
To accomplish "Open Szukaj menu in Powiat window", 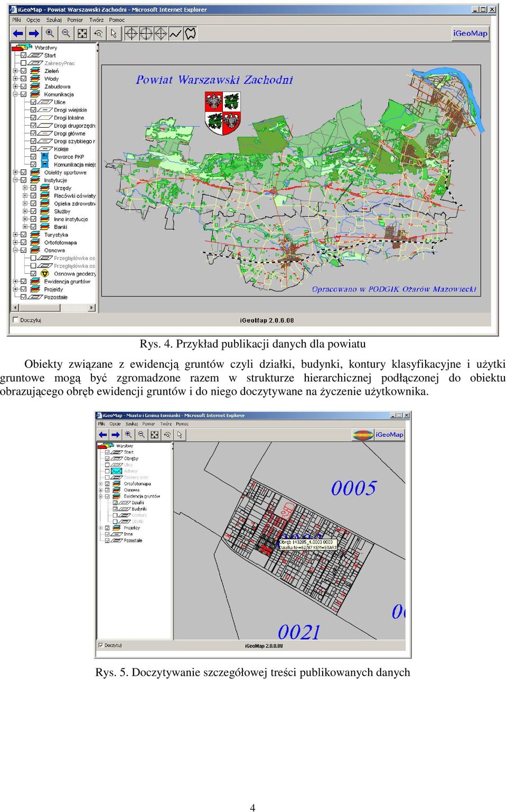I will click(x=53, y=20).
